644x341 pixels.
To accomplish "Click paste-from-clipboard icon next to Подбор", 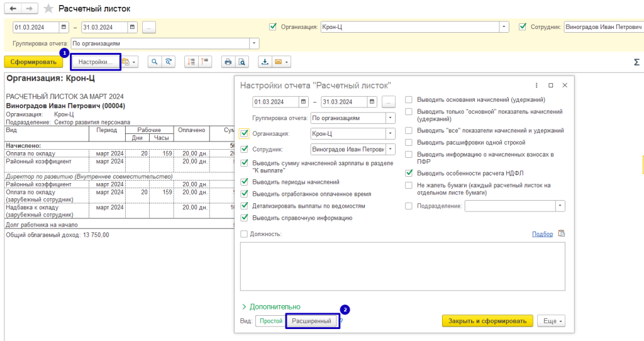I will coord(562,233).
